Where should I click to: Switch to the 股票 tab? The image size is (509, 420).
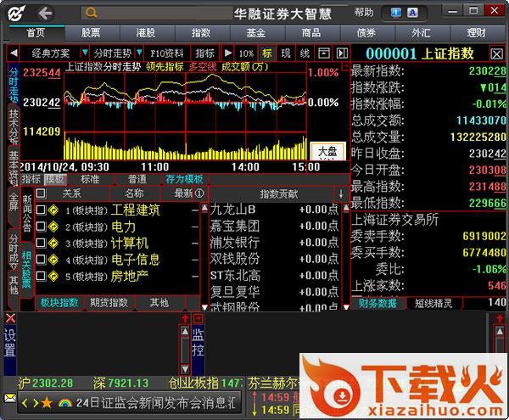92,33
